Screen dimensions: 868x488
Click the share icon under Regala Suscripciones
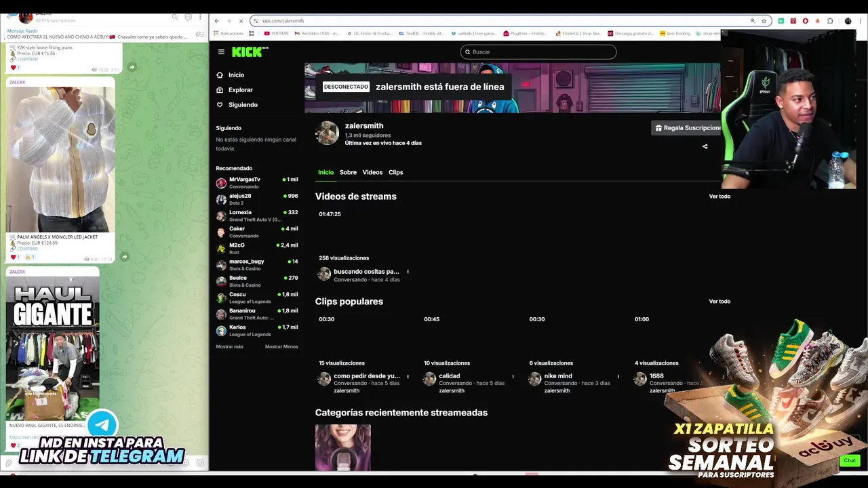point(705,146)
